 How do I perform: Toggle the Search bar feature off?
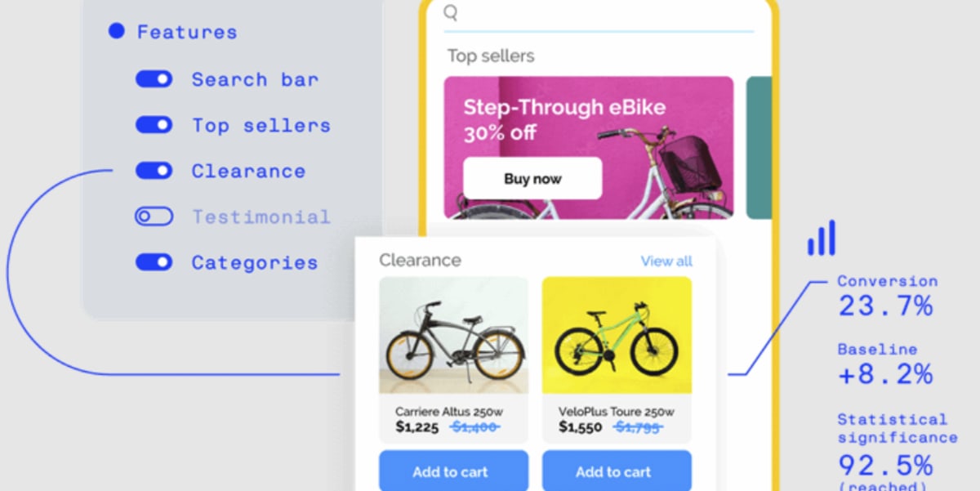click(154, 78)
